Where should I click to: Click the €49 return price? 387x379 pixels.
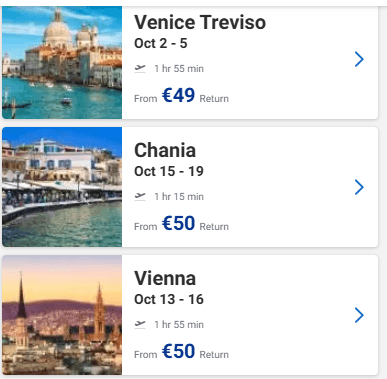pyautogui.click(x=178, y=95)
